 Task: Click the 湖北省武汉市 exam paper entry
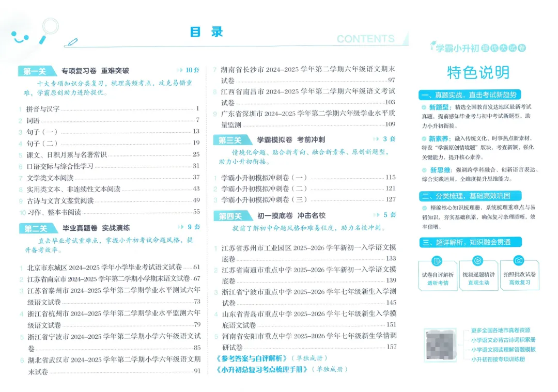point(111,365)
